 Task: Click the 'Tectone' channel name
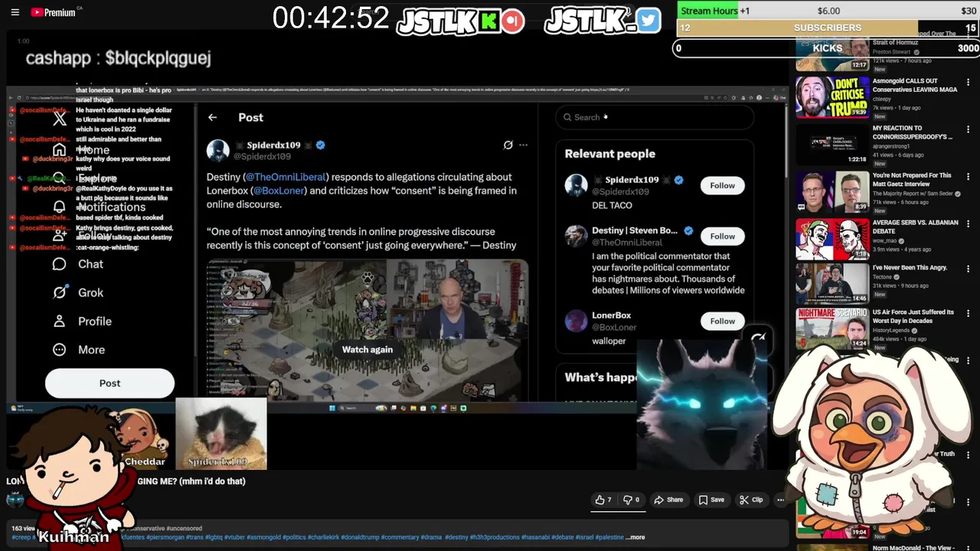click(882, 277)
